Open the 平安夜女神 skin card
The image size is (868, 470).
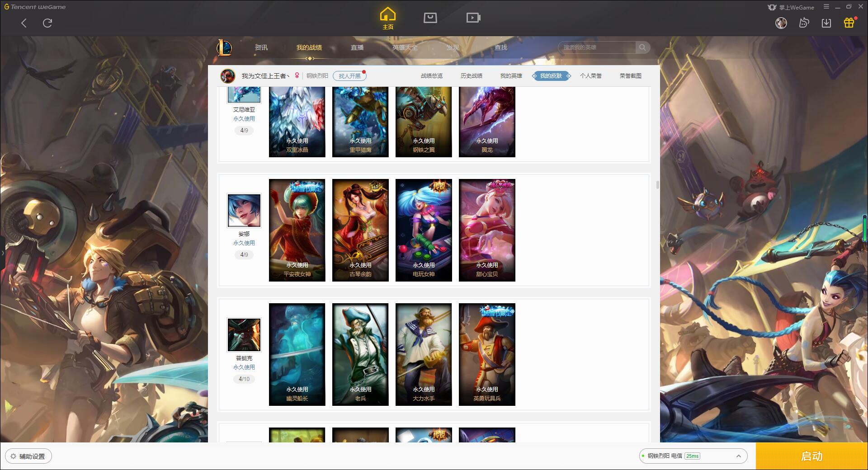(x=297, y=230)
